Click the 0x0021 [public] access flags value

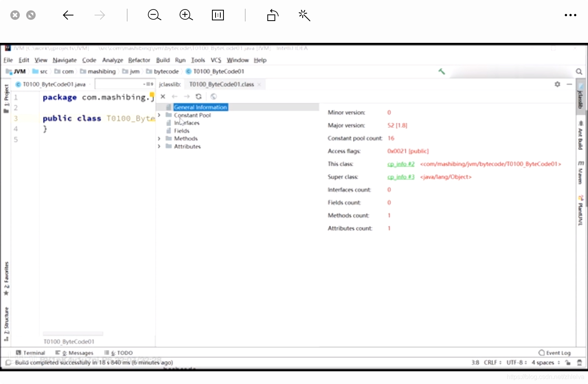408,151
